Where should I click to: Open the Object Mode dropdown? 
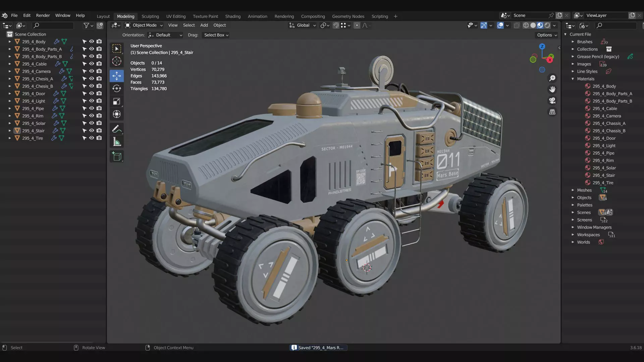[x=144, y=25]
